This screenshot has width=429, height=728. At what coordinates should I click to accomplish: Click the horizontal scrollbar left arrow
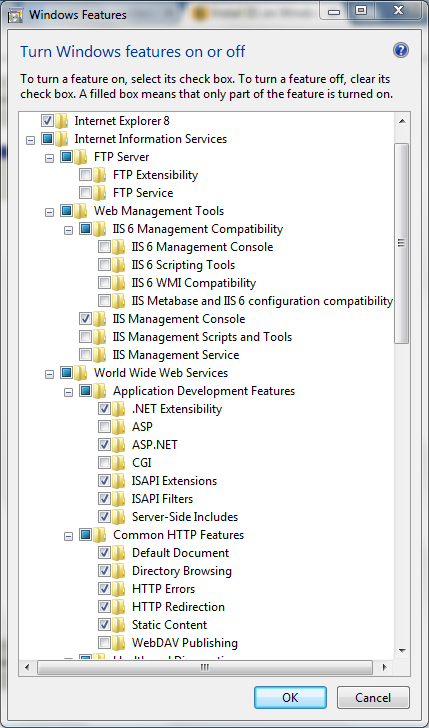(27, 668)
